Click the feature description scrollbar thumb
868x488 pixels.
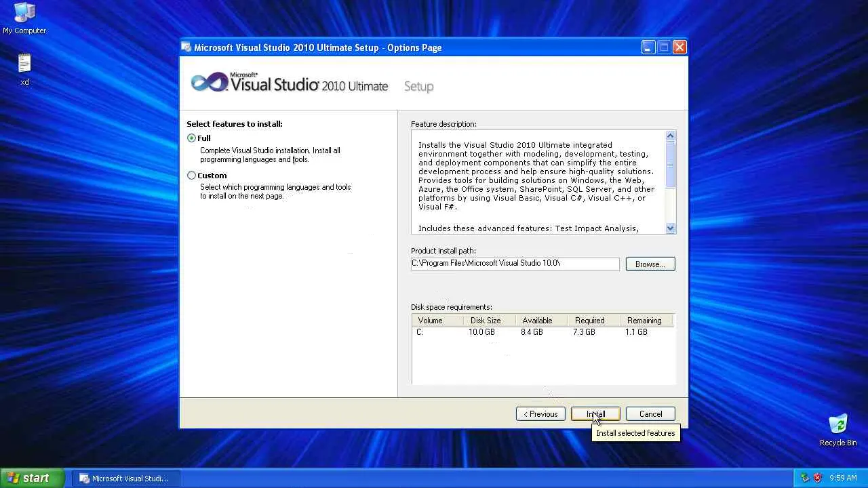coord(671,165)
